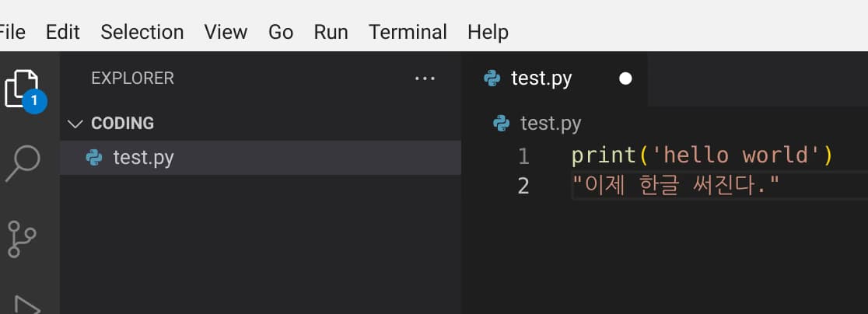Open the Search magnifier icon
The width and height of the screenshot is (868, 314).
pyautogui.click(x=22, y=163)
